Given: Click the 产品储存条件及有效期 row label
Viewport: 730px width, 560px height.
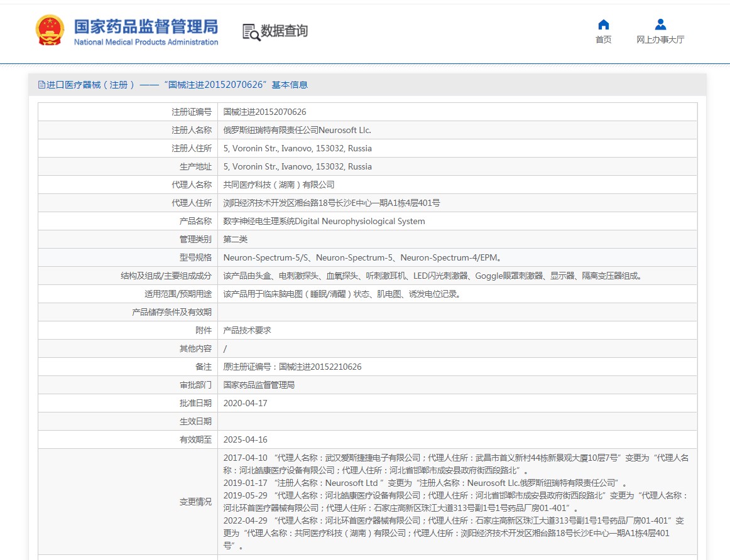Looking at the screenshot, I should pyautogui.click(x=172, y=312).
